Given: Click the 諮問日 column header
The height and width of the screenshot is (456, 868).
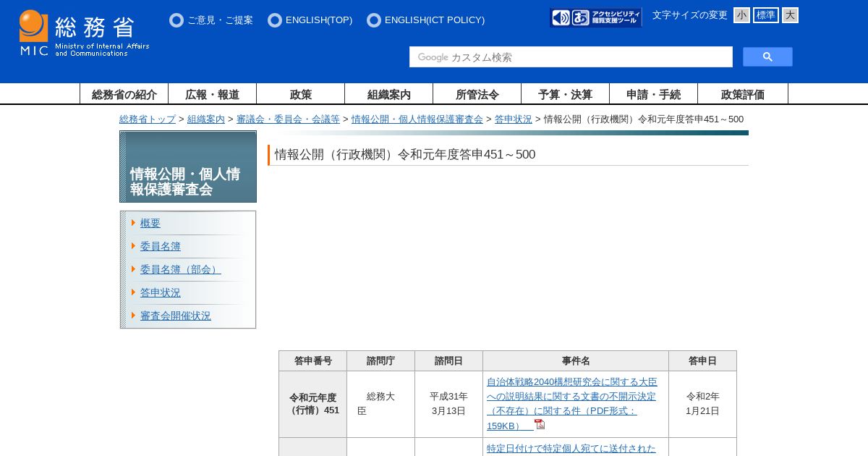Looking at the screenshot, I should [449, 361].
